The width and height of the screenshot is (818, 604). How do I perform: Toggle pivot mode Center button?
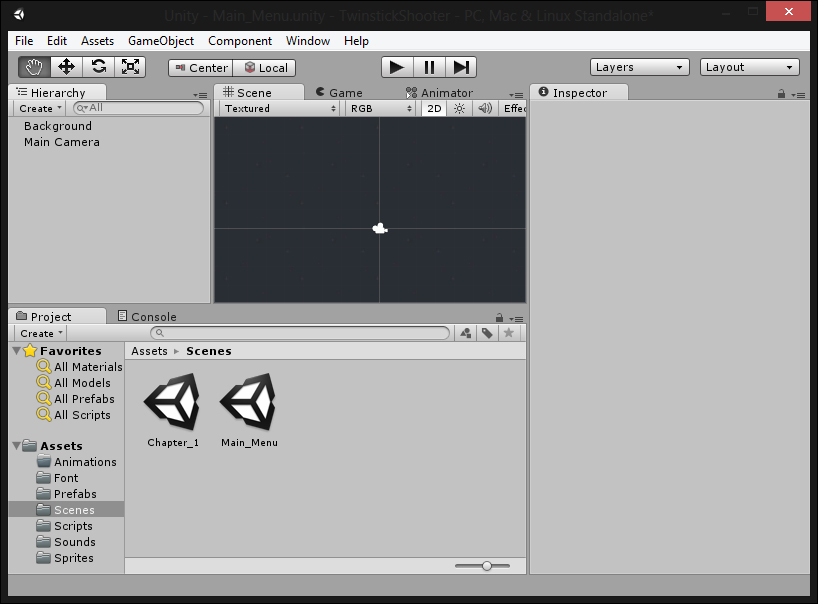pyautogui.click(x=201, y=68)
